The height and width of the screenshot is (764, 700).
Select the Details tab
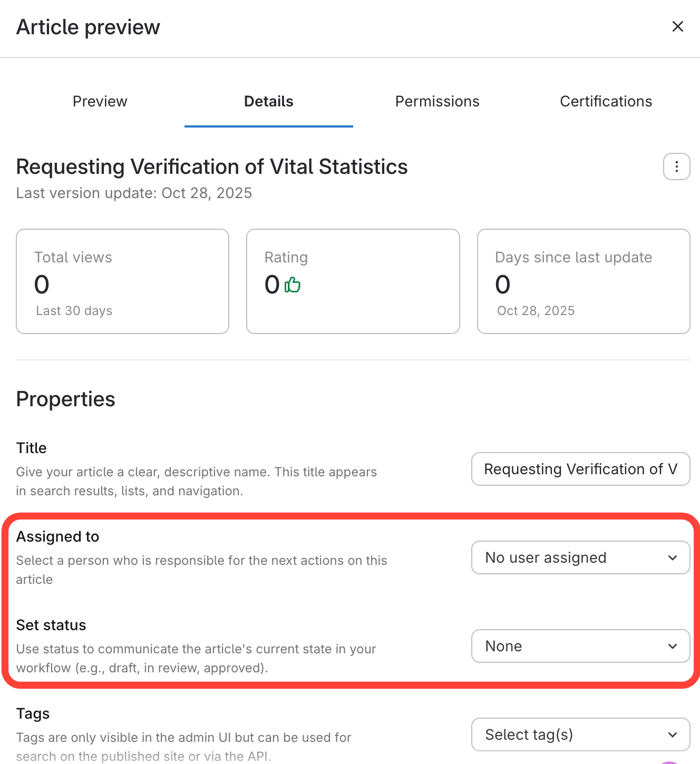coord(269,101)
